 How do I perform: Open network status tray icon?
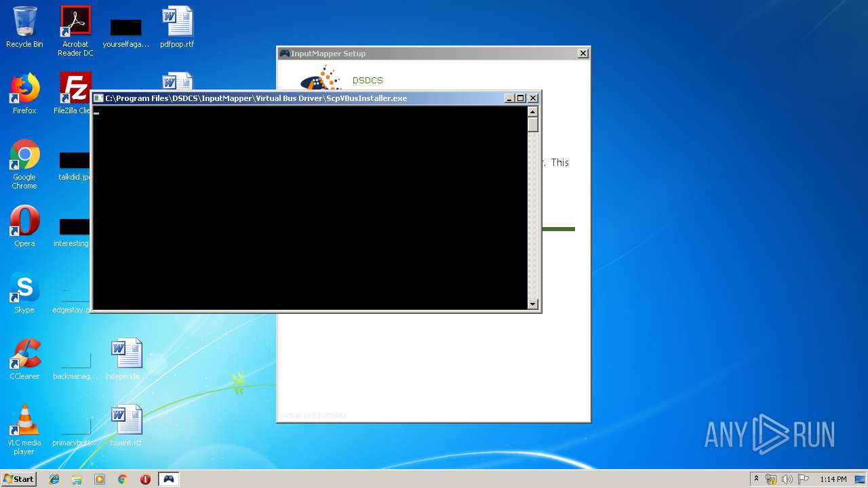coord(771,479)
